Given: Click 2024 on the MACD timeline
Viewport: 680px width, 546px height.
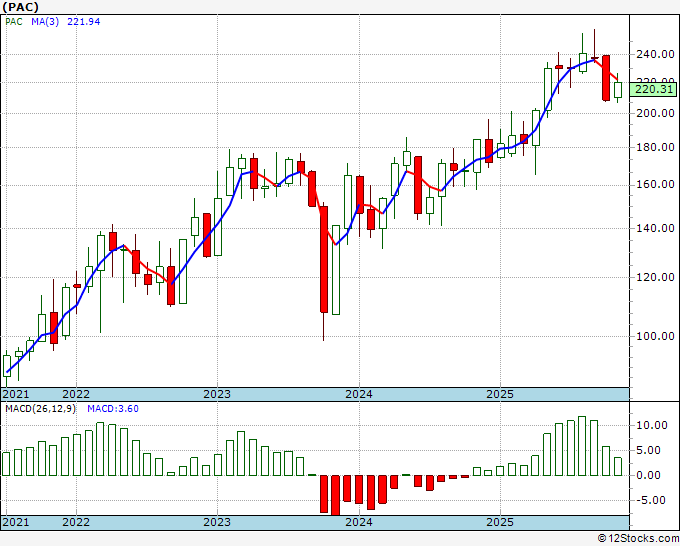Looking at the screenshot, I should 359,522.
